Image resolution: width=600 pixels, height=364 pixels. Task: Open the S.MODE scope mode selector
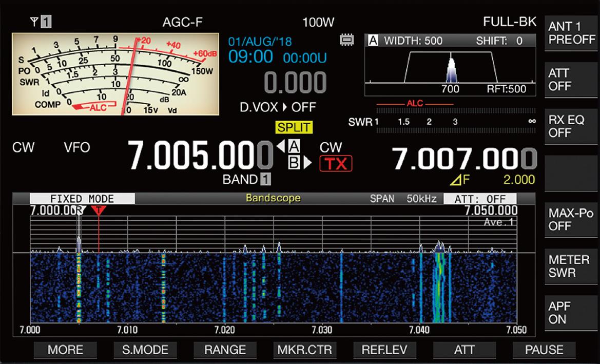coord(144,350)
